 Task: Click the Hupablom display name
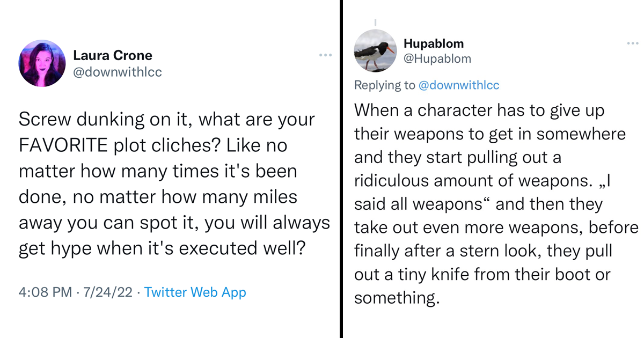(434, 43)
